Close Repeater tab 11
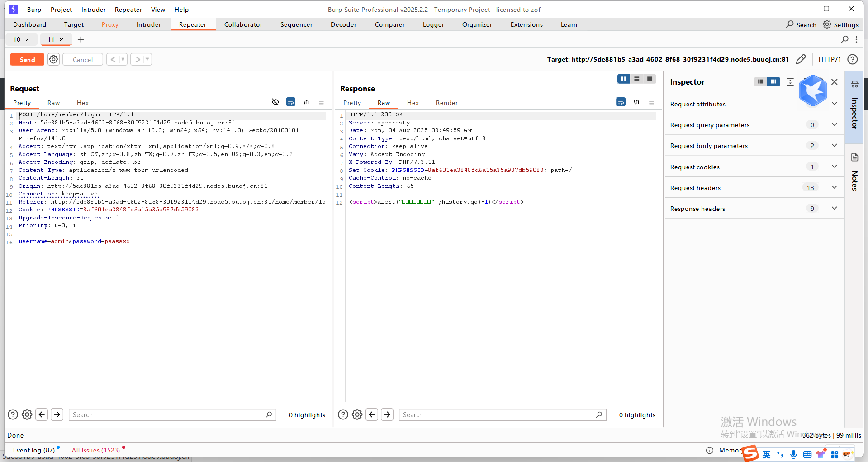868x462 pixels. [x=62, y=40]
